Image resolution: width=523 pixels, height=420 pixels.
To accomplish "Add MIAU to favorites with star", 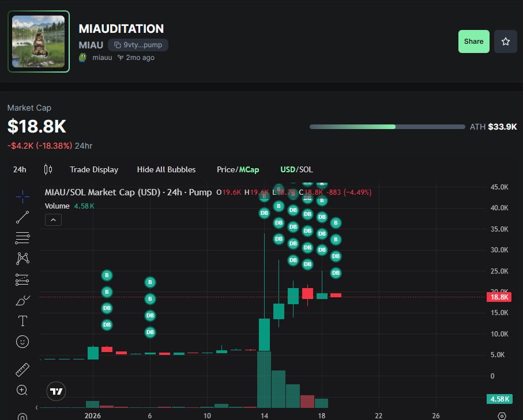I will pyautogui.click(x=506, y=41).
